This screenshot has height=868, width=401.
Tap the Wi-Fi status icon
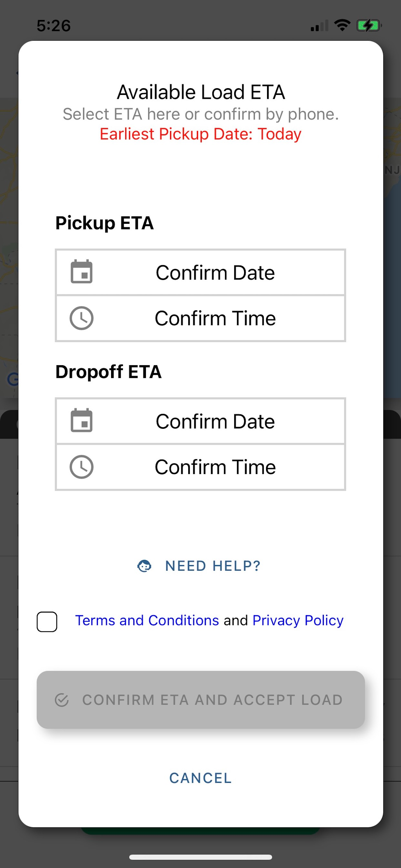(x=342, y=25)
